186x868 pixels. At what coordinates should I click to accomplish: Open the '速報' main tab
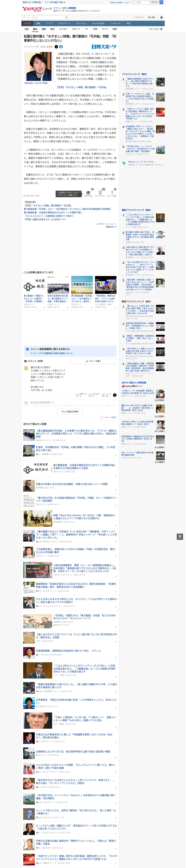(x=38, y=24)
